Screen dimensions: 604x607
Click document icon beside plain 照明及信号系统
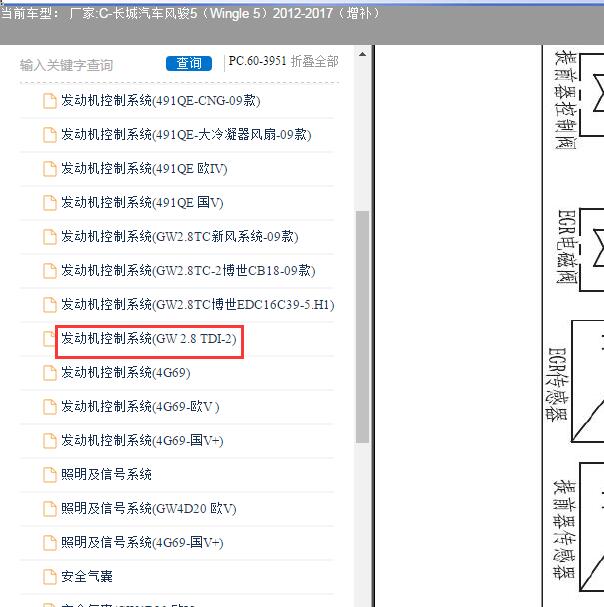[50, 475]
